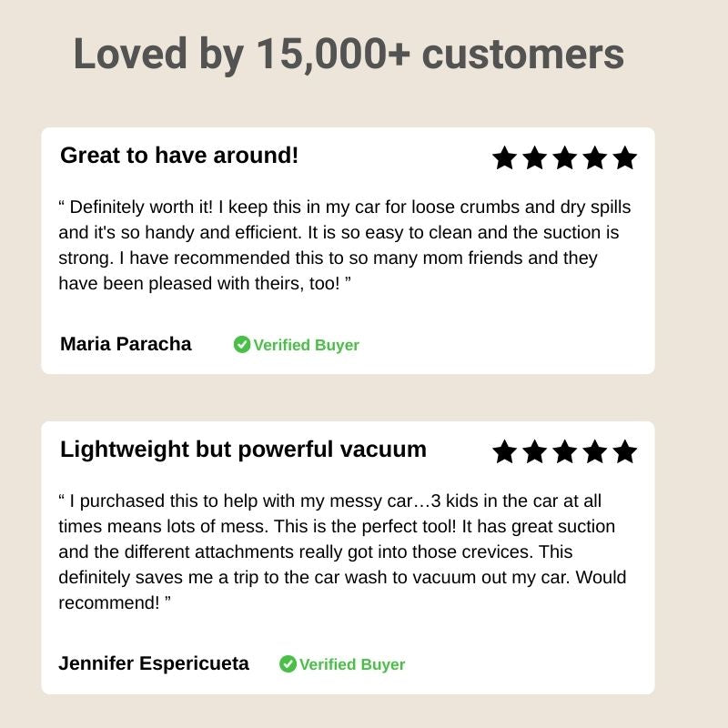Click the reviewer name Maria Paracha

126,344
